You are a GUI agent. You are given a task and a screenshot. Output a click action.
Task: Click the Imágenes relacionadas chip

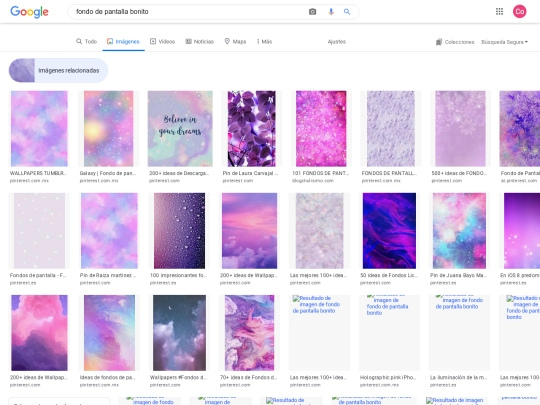58,70
